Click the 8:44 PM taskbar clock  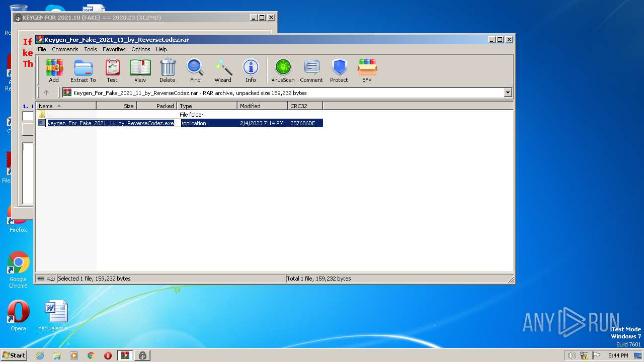click(x=618, y=355)
